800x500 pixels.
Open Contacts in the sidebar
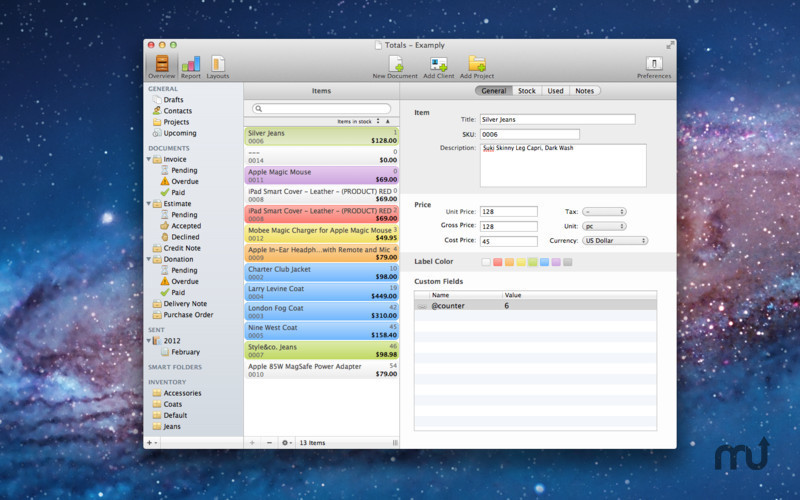[x=172, y=111]
